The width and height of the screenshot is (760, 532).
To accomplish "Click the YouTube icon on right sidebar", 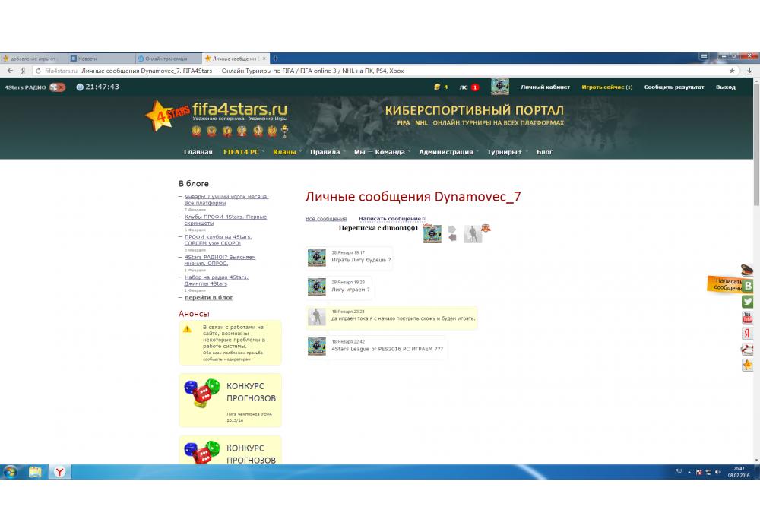I will tap(748, 318).
